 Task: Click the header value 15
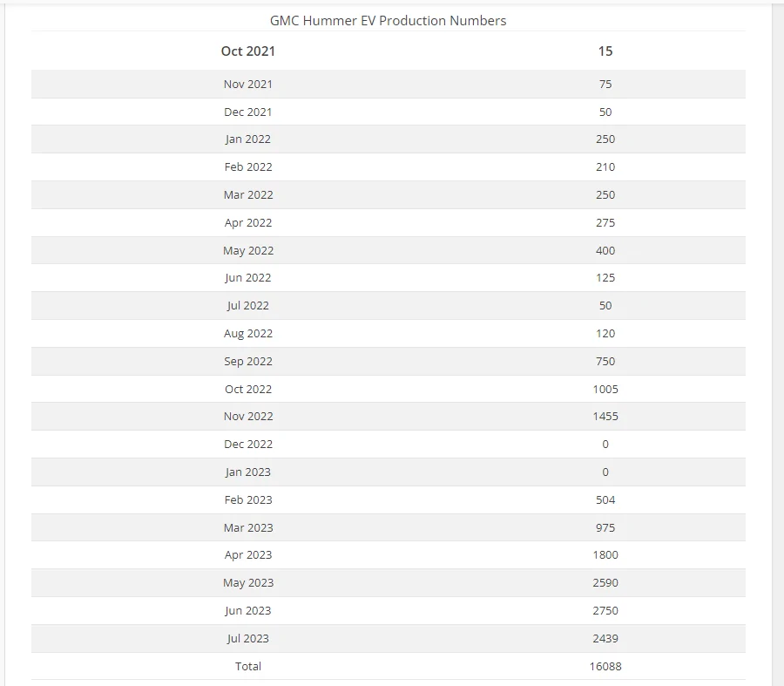pos(605,51)
